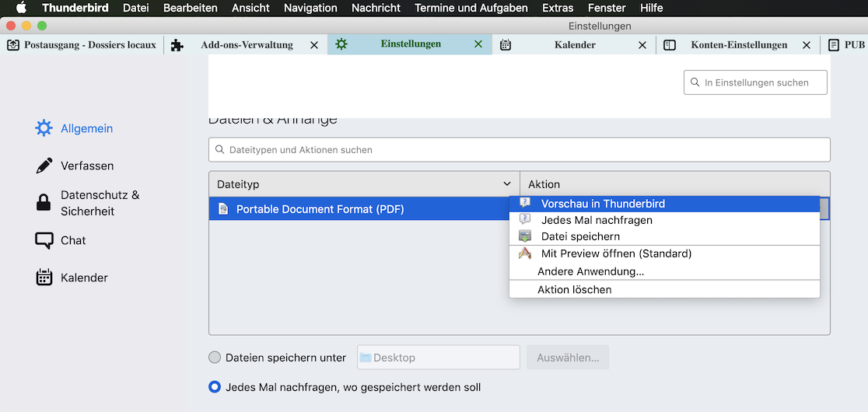Open the Chat settings category
This screenshot has width=868, height=412.
click(x=61, y=240)
